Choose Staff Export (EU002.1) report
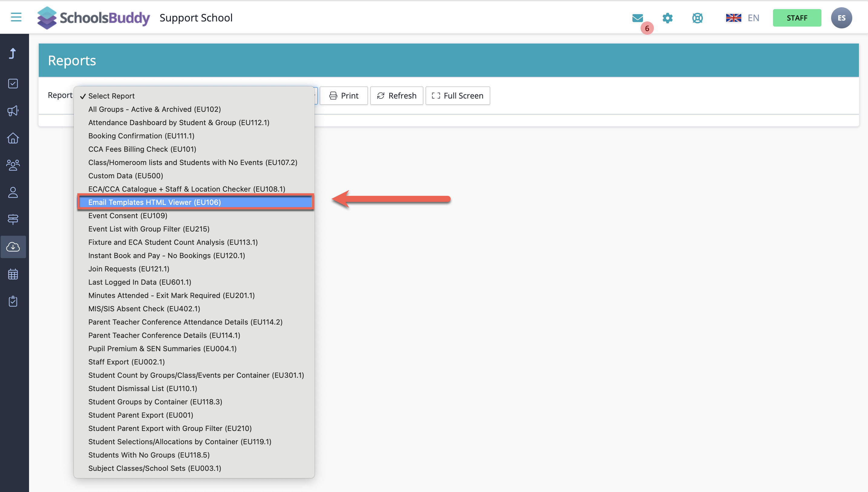This screenshot has width=868, height=492. (x=126, y=361)
